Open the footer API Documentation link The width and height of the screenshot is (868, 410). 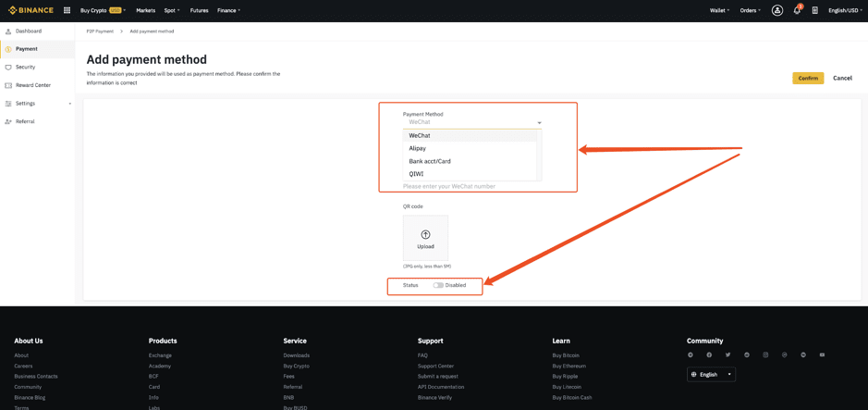(441, 387)
